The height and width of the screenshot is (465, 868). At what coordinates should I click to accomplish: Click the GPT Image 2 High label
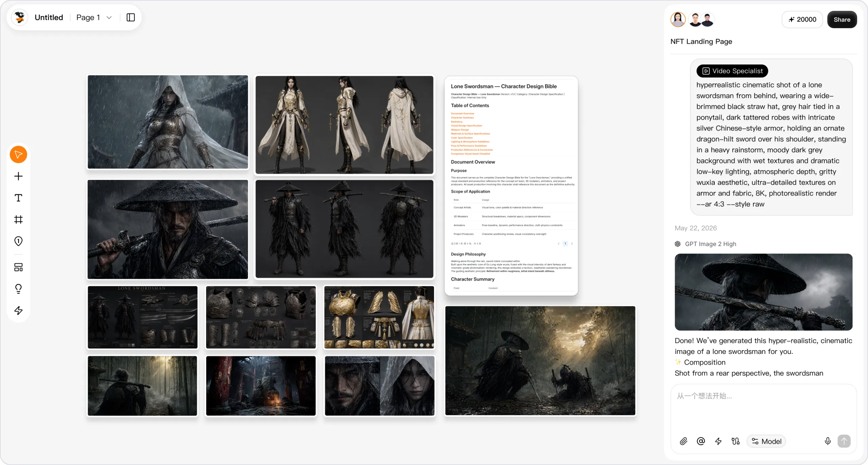click(x=710, y=244)
